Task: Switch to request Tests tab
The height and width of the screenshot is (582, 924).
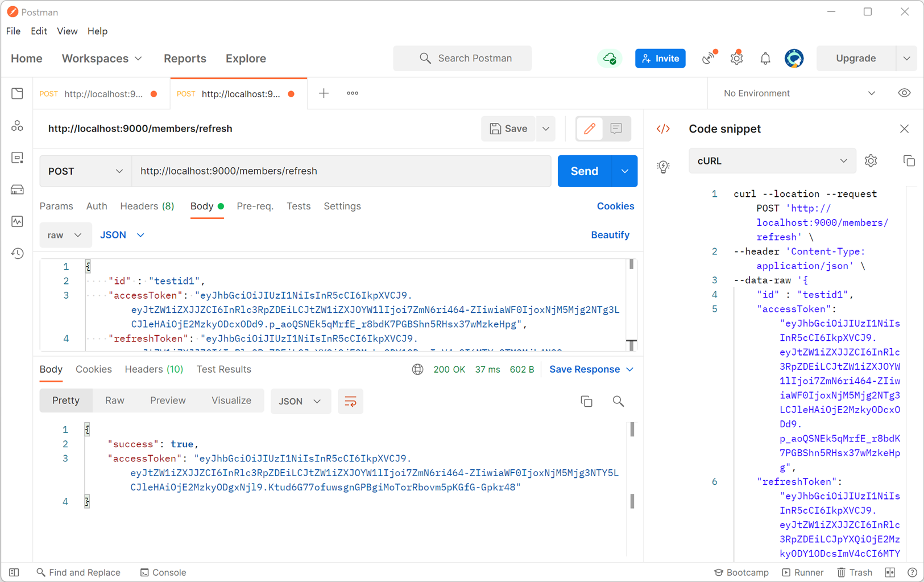Action: [299, 207]
